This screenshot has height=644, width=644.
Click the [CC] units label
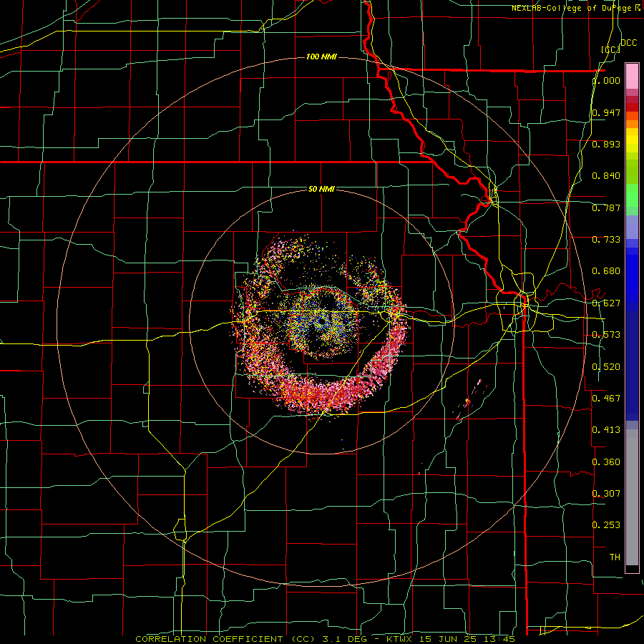click(x=611, y=49)
